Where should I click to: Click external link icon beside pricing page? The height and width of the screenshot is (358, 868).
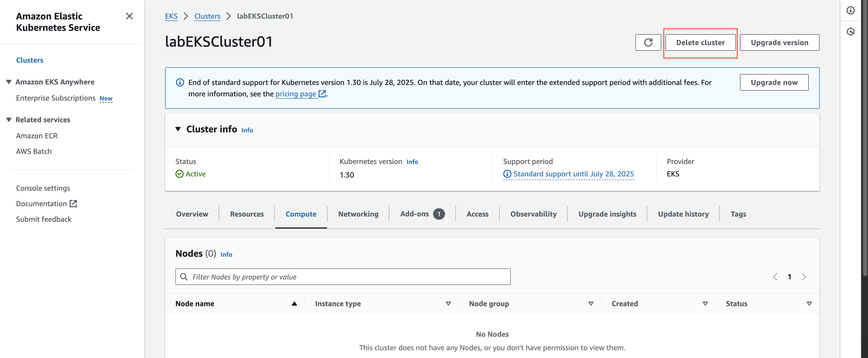pos(322,94)
